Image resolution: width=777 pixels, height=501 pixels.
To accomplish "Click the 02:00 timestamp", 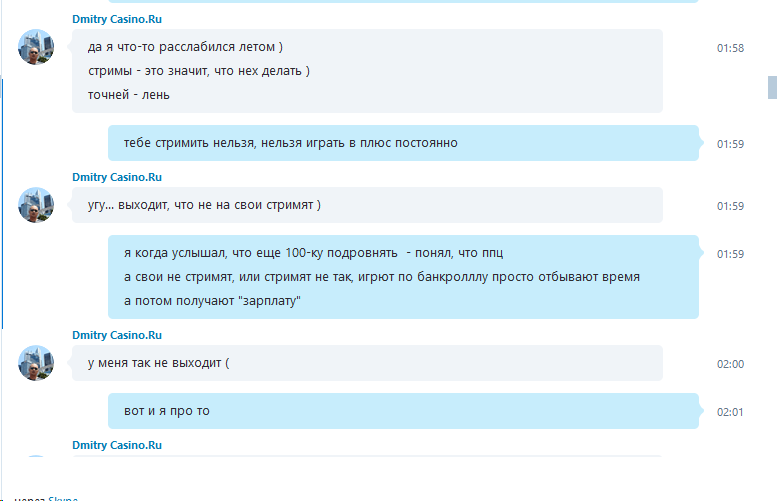I will 730,364.
